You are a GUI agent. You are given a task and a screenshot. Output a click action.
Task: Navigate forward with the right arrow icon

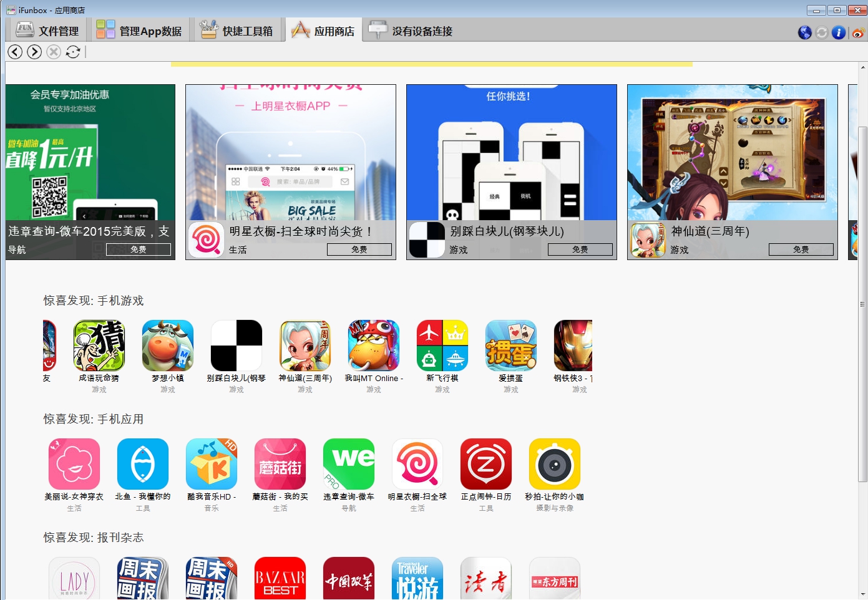click(34, 52)
